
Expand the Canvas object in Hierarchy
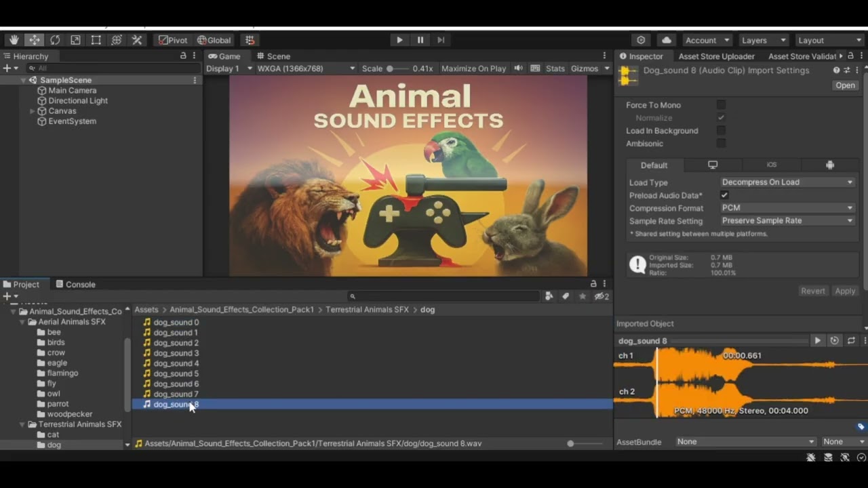tap(32, 111)
